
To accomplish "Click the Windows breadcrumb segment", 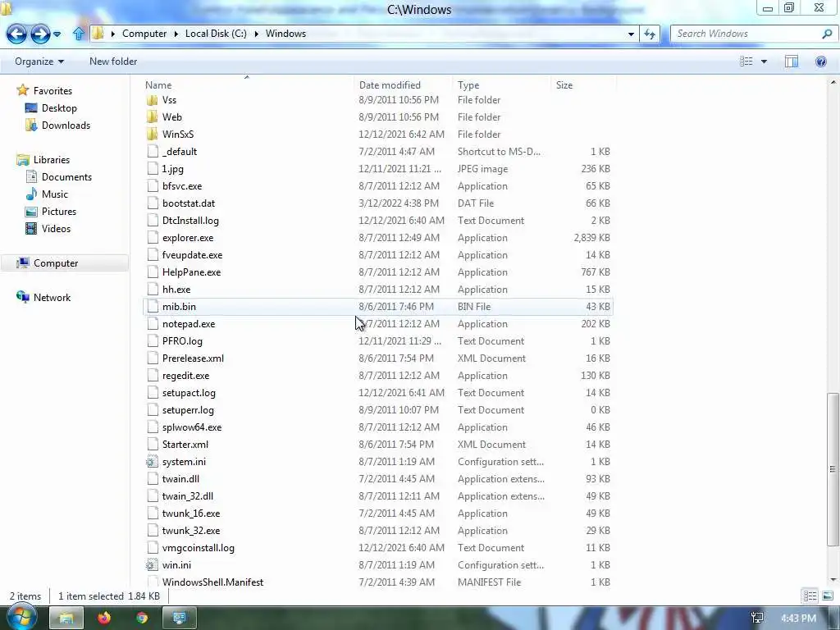I will tap(285, 33).
